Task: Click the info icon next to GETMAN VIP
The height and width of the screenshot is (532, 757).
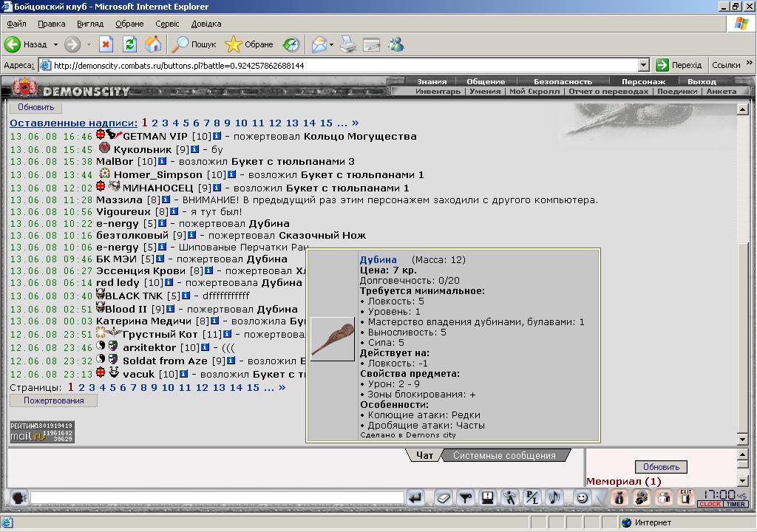Action: [217, 136]
